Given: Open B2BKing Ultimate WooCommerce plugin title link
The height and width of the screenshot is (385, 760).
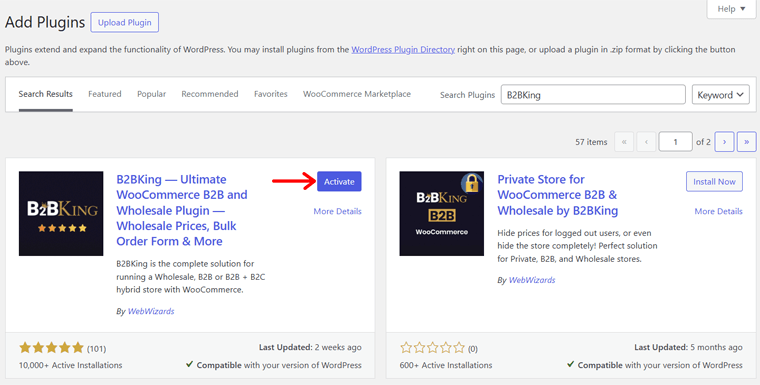Looking at the screenshot, I should click(182, 210).
